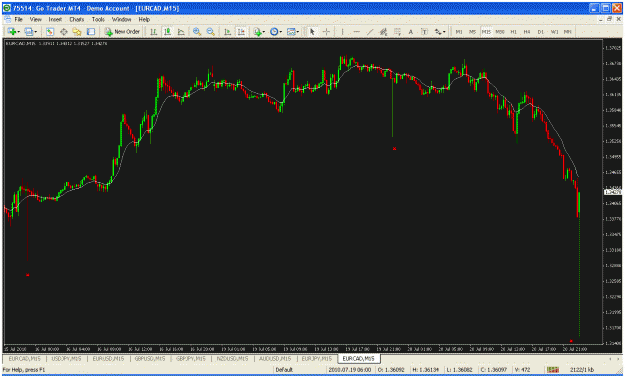
Task: Click the New Order button
Action: click(x=122, y=31)
